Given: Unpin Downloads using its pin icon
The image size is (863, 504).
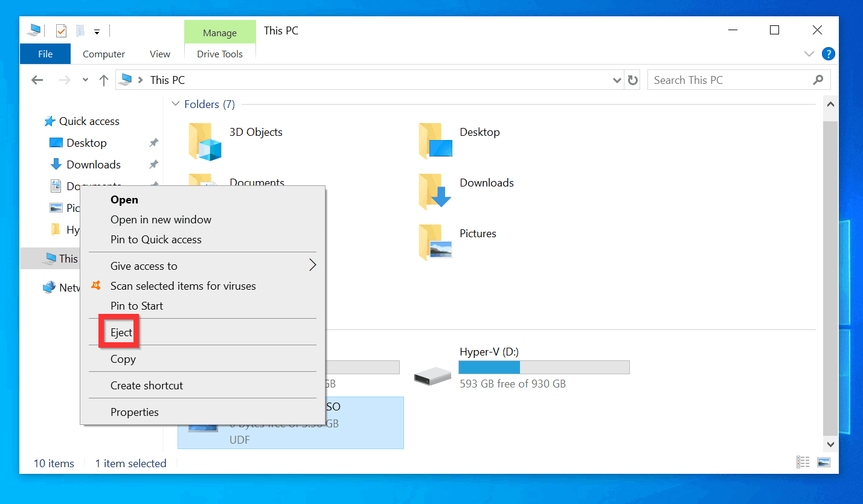Looking at the screenshot, I should tap(153, 164).
